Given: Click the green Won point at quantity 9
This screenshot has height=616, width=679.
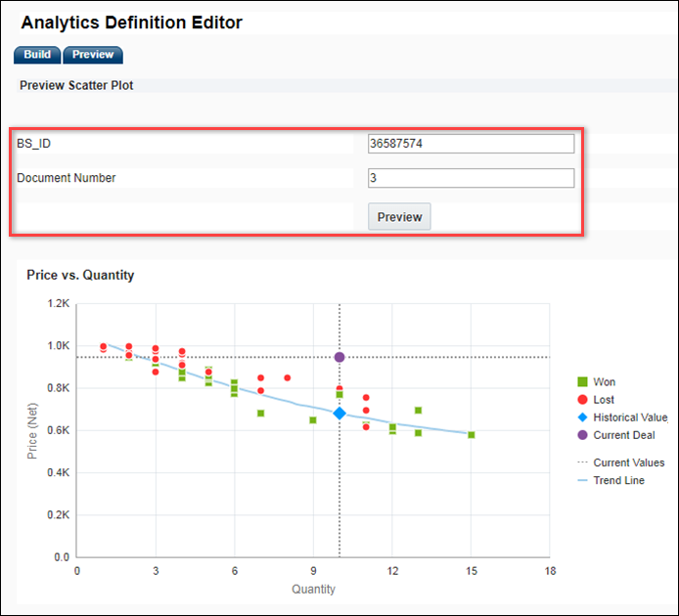Looking at the screenshot, I should [x=313, y=420].
